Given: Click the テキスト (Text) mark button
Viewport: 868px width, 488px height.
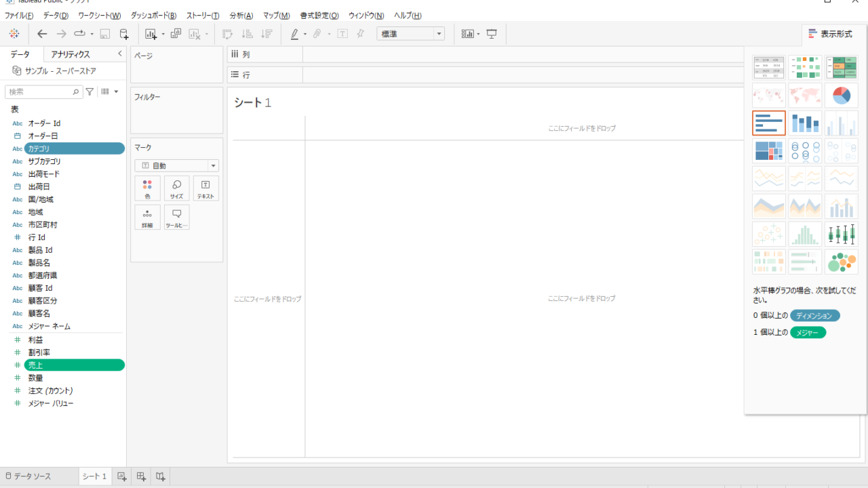Looking at the screenshot, I should coord(206,188).
